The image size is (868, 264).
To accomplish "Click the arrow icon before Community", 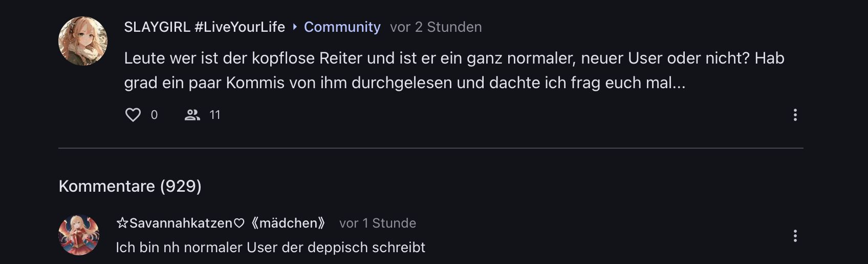I will point(295,27).
